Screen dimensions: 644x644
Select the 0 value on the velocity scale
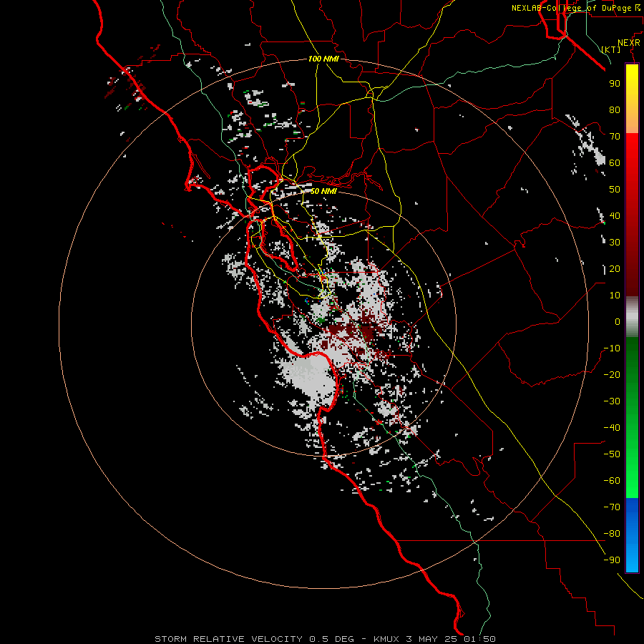618,321
